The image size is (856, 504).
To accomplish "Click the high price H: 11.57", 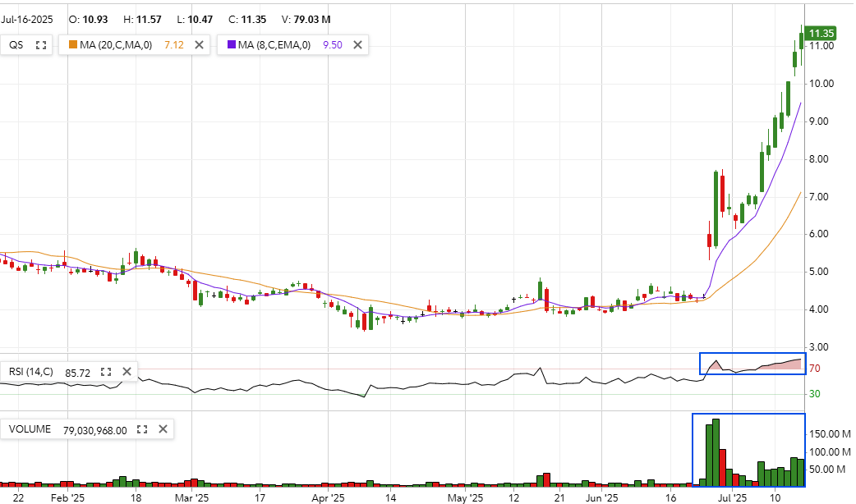I will 142,20.
